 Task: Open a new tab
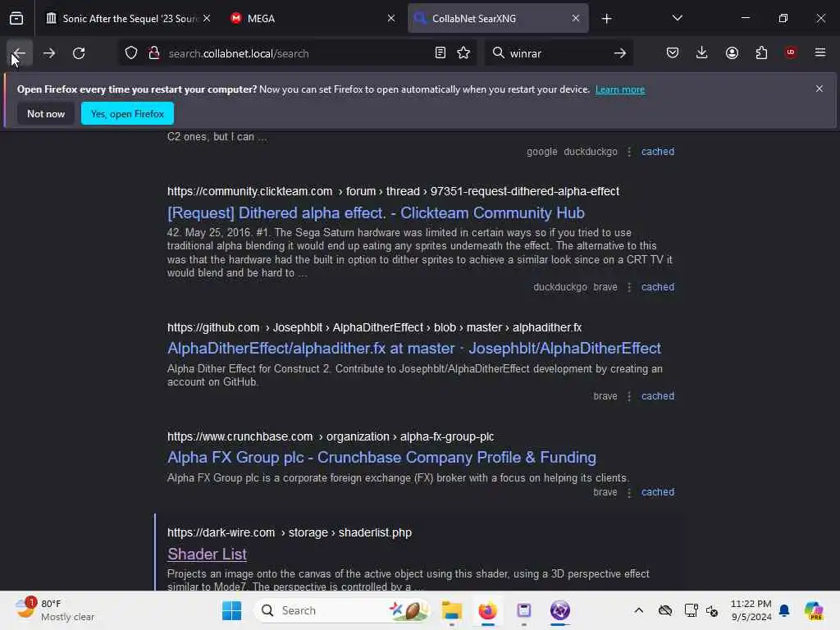pyautogui.click(x=606, y=19)
